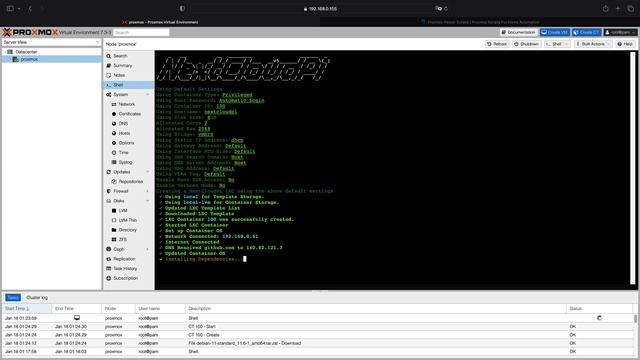Collapse the Updates section

[148, 172]
